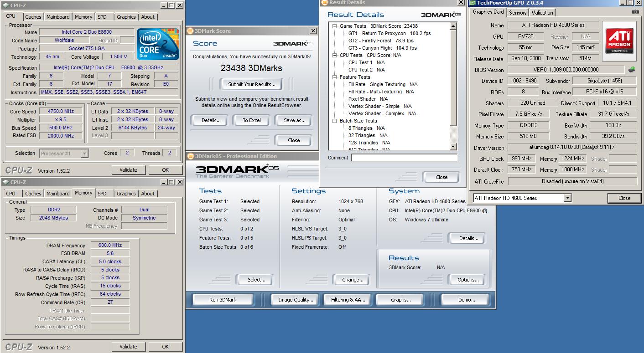Collapse the Game Tests tree node
This screenshot has width=644, height=353.
(x=335, y=26)
